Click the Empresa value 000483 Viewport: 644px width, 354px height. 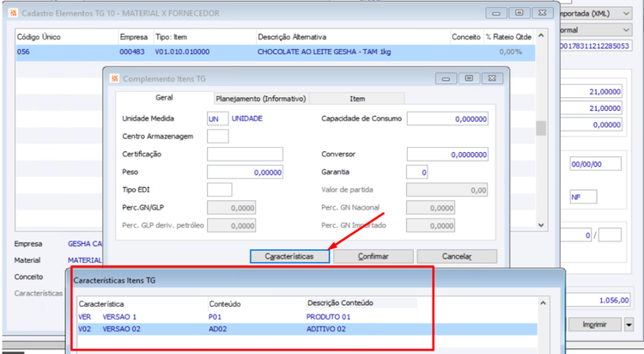point(132,52)
